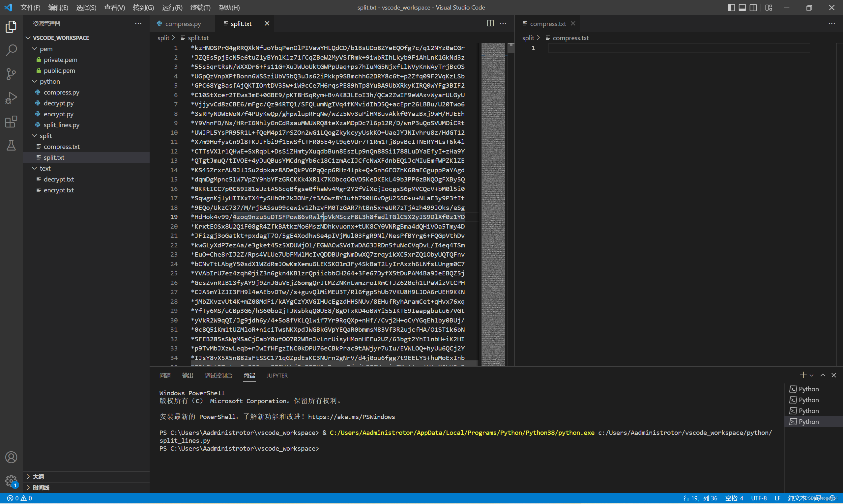This screenshot has width=843, height=504.
Task: Expand the 大纲 outline section
Action: [x=86, y=477]
